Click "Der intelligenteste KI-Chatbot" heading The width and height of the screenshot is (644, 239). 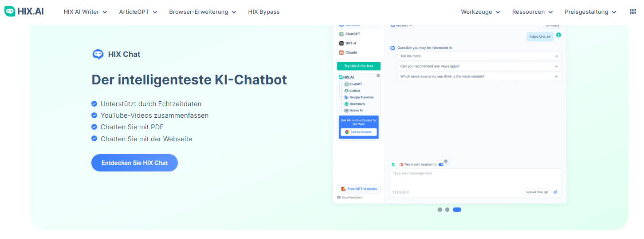tap(189, 80)
